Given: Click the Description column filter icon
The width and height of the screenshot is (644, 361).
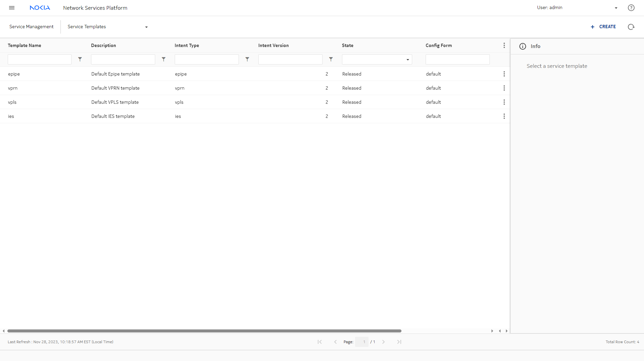Looking at the screenshot, I should (x=164, y=59).
